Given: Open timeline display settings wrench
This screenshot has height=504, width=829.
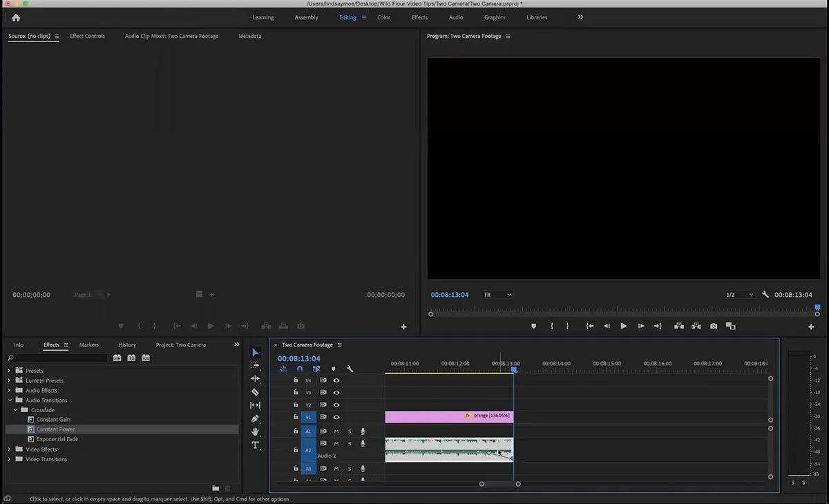Looking at the screenshot, I should point(350,369).
